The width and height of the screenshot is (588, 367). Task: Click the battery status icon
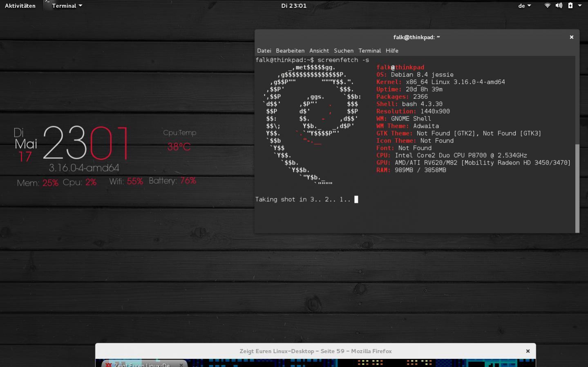[x=570, y=5]
